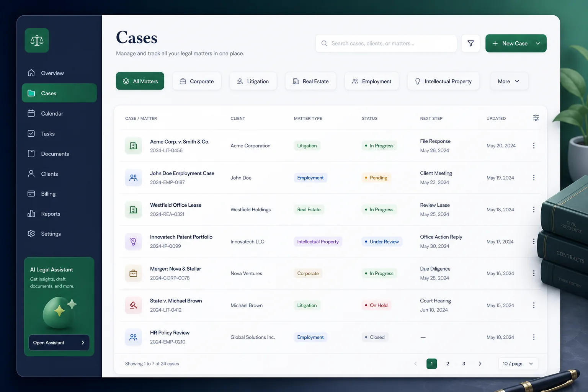Click the briefcase icon beside Merger: Nova & Stellar
The width and height of the screenshot is (588, 392).
[133, 273]
